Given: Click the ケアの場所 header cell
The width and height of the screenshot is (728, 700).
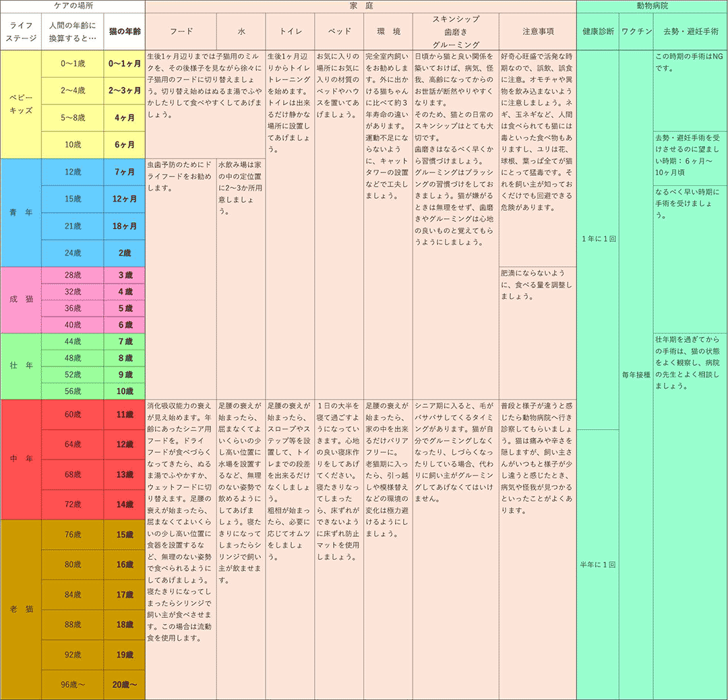Looking at the screenshot, I should [73, 6].
